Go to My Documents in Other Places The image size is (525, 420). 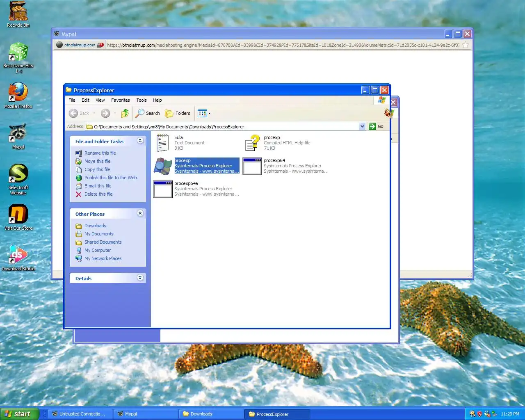(x=99, y=234)
